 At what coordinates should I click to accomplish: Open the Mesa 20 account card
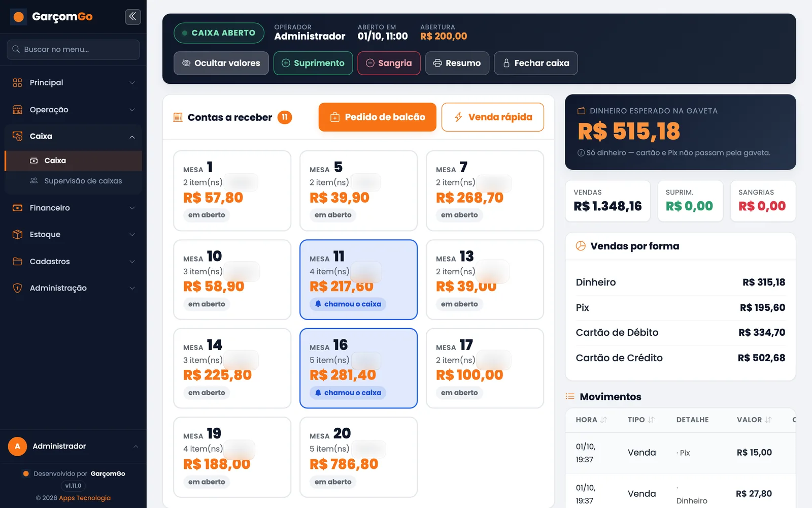(x=359, y=457)
